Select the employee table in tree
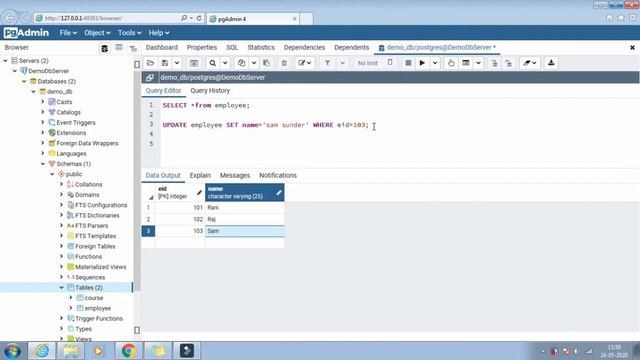640x360 pixels. coord(98,308)
